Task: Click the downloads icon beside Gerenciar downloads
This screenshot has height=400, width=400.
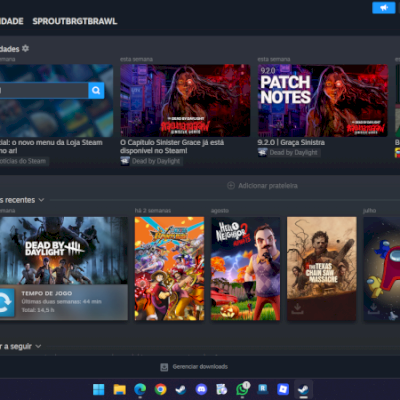Action: [164, 367]
